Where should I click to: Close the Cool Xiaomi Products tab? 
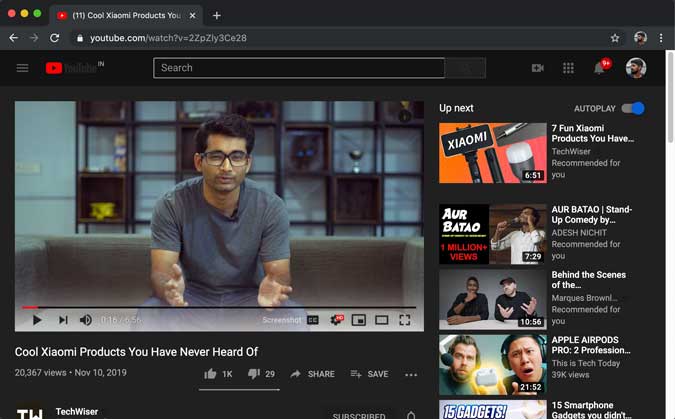192,16
